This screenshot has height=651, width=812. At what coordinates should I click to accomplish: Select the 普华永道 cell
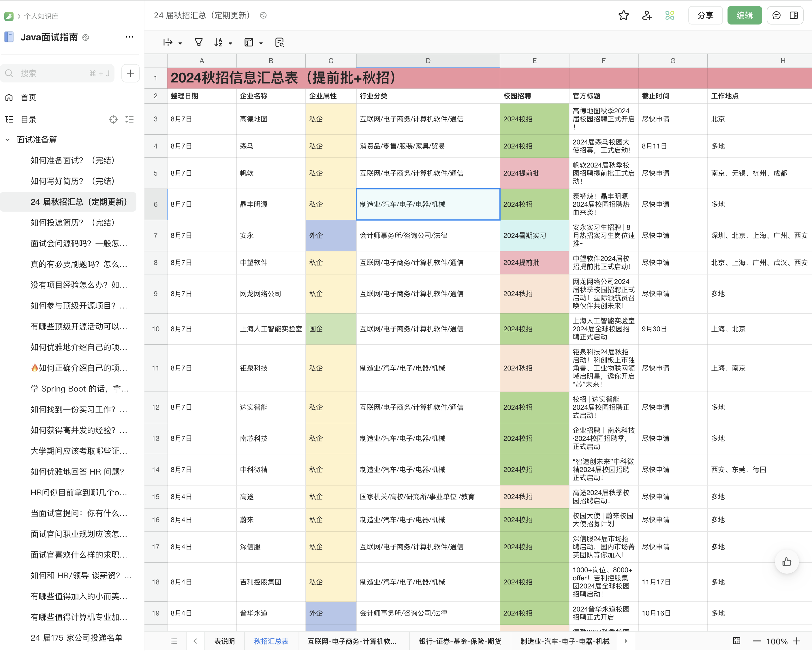(x=271, y=613)
